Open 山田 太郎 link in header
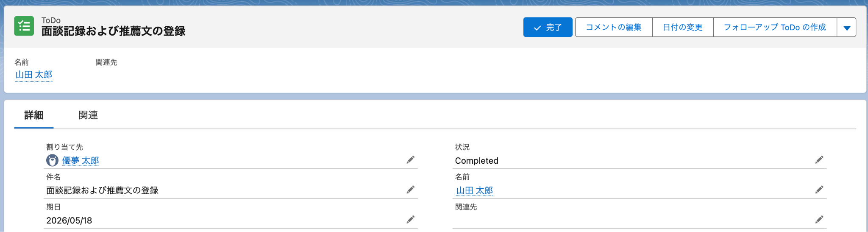This screenshot has width=868, height=232. point(34,75)
